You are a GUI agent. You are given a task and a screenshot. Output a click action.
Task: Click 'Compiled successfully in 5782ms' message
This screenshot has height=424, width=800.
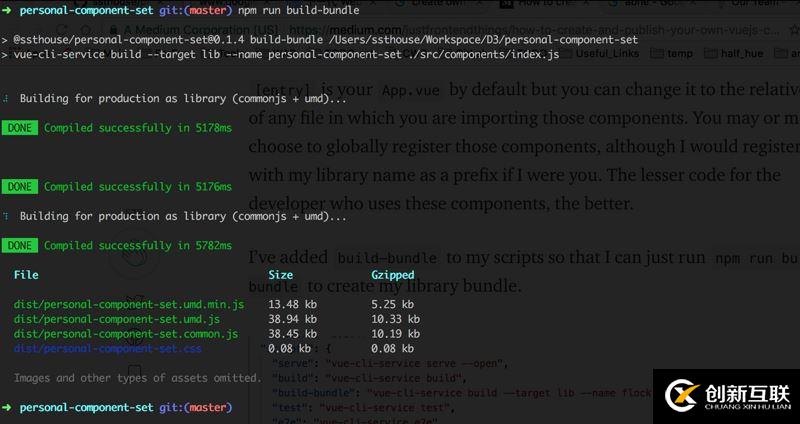[x=138, y=245]
